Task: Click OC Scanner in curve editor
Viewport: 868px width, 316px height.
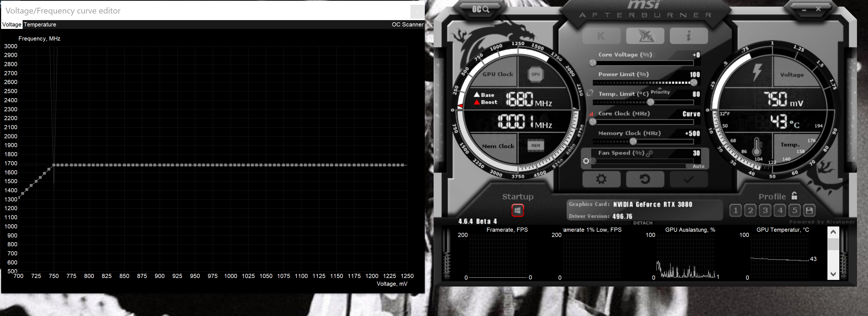Action: [407, 25]
